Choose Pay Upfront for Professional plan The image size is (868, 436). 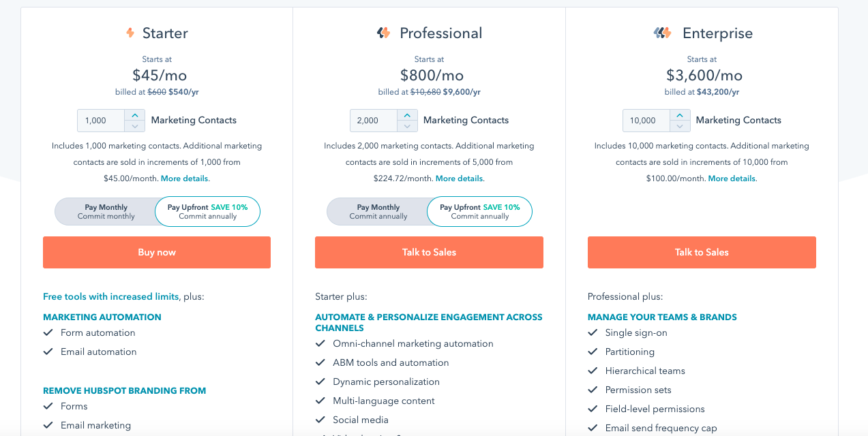pos(479,211)
